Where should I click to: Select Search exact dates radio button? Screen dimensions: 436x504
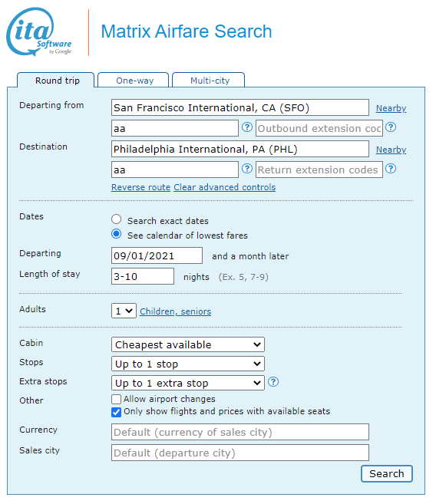[x=117, y=219]
